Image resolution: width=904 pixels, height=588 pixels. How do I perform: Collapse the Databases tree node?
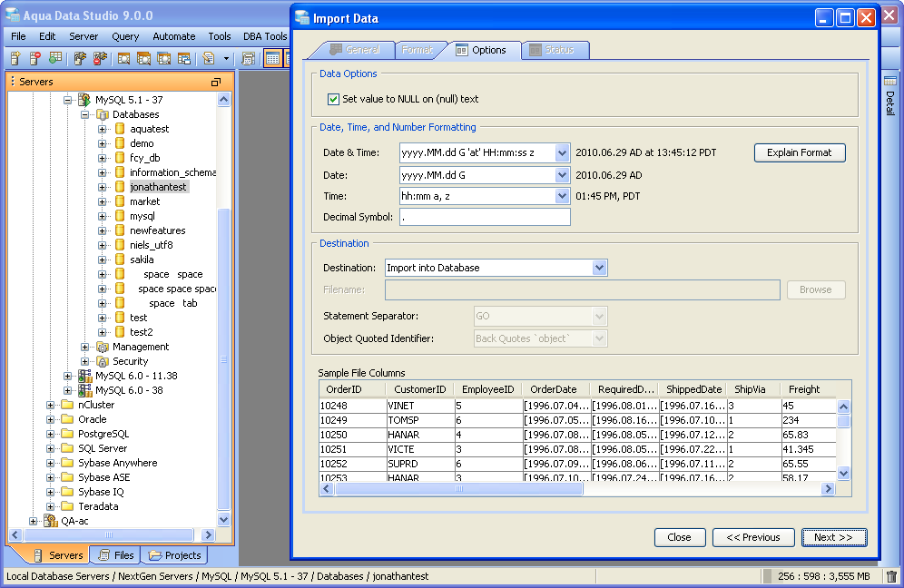click(84, 114)
